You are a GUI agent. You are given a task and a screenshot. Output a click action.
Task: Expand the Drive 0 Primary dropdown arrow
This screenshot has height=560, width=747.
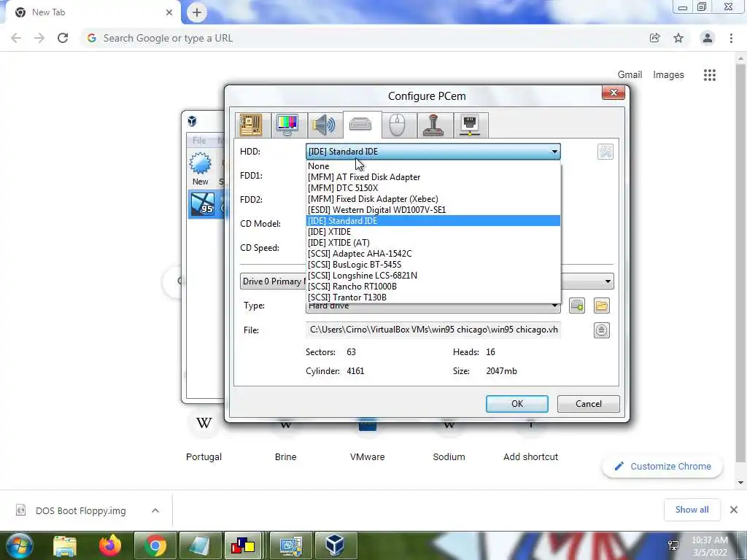pos(608,281)
